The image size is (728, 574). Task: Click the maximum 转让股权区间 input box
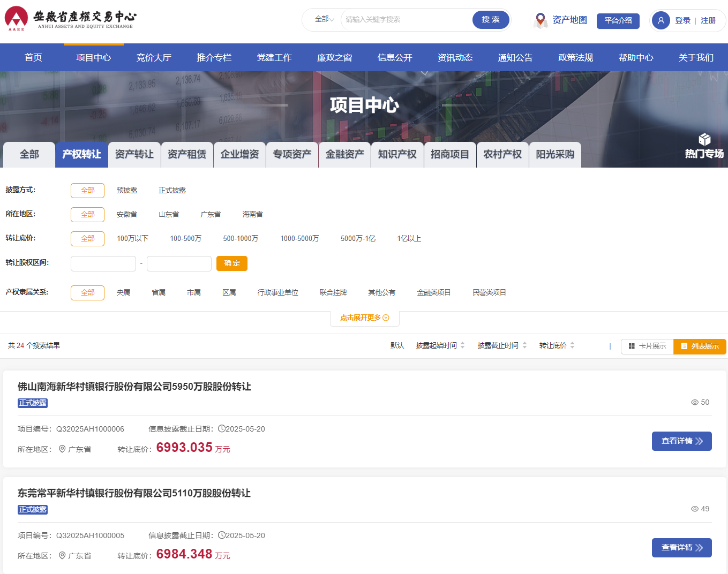(x=179, y=263)
